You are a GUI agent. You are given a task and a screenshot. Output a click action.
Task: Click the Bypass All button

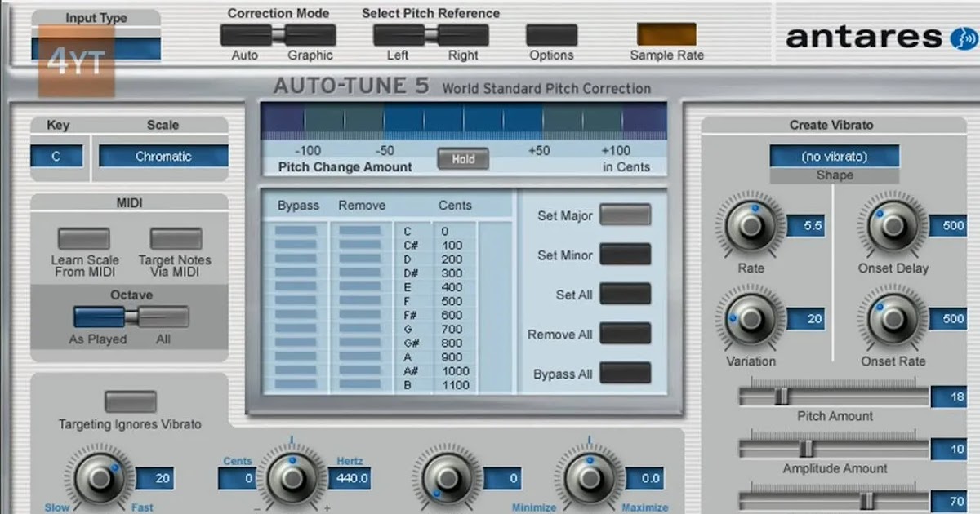click(x=626, y=373)
